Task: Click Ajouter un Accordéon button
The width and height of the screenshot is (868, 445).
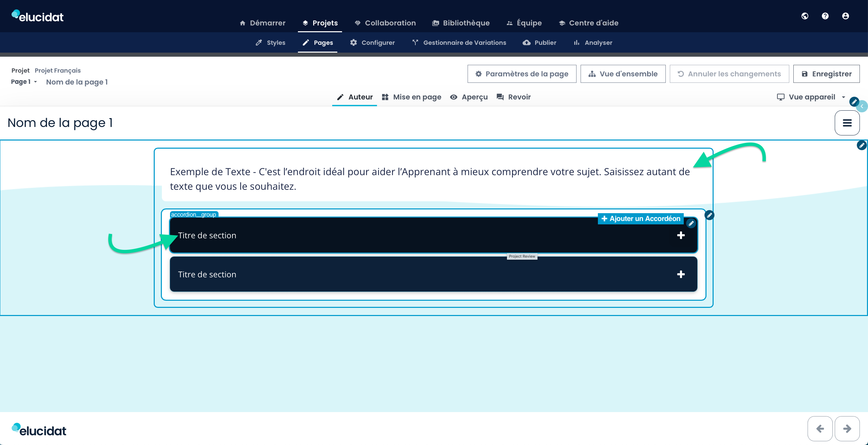Action: click(641, 219)
